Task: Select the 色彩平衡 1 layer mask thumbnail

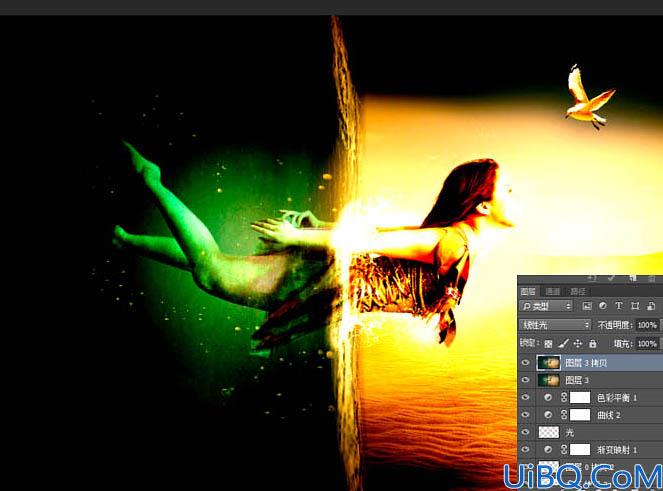Action: (x=580, y=398)
